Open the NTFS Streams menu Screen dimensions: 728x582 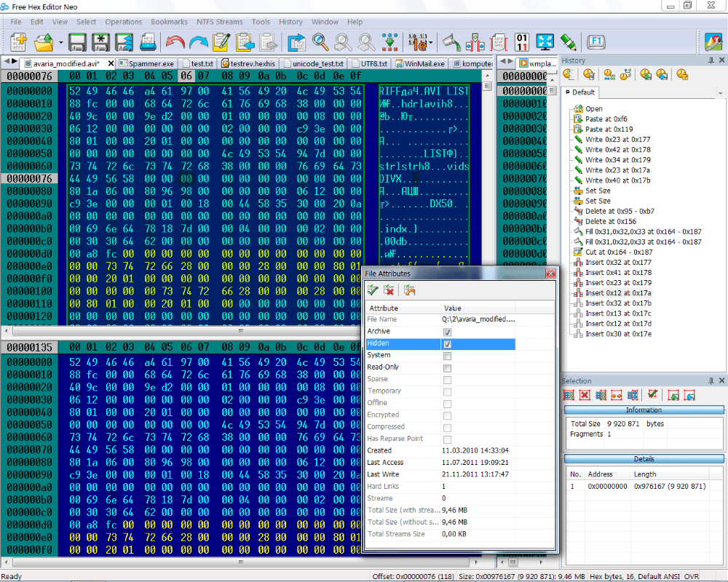[x=220, y=22]
